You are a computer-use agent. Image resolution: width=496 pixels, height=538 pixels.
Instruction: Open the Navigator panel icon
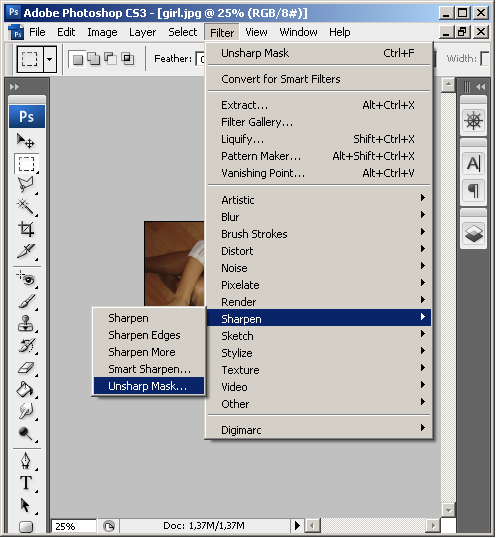point(473,121)
